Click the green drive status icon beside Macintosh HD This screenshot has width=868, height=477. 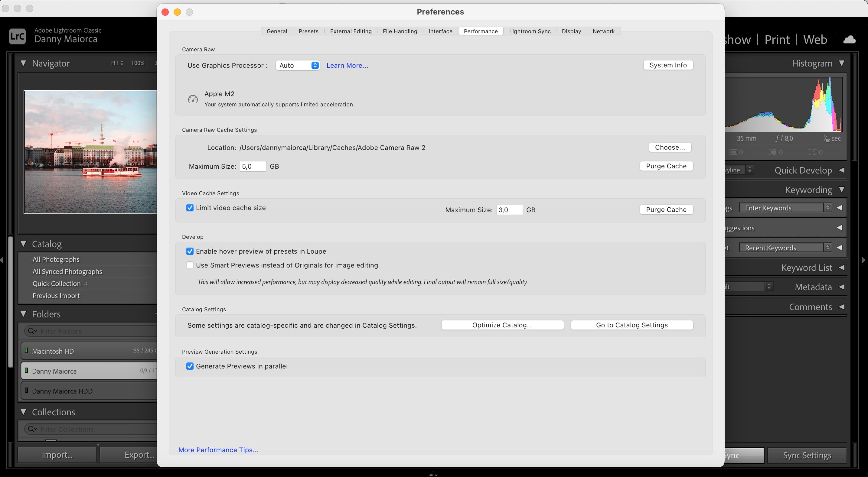click(x=27, y=350)
